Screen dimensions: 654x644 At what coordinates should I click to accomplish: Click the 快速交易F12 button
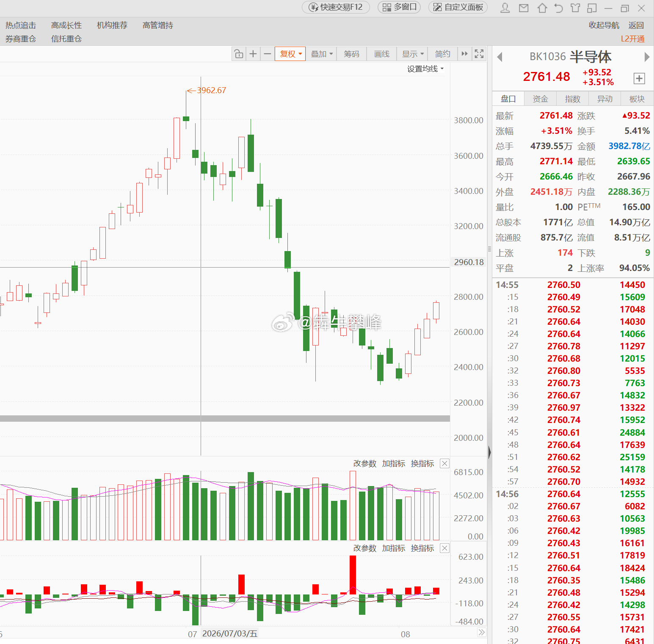click(336, 7)
